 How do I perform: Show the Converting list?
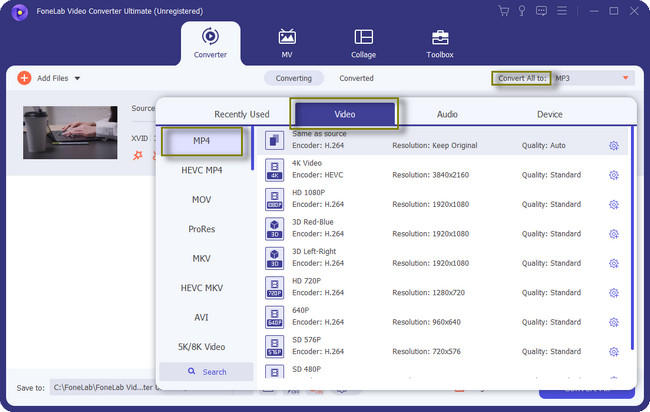tap(293, 78)
